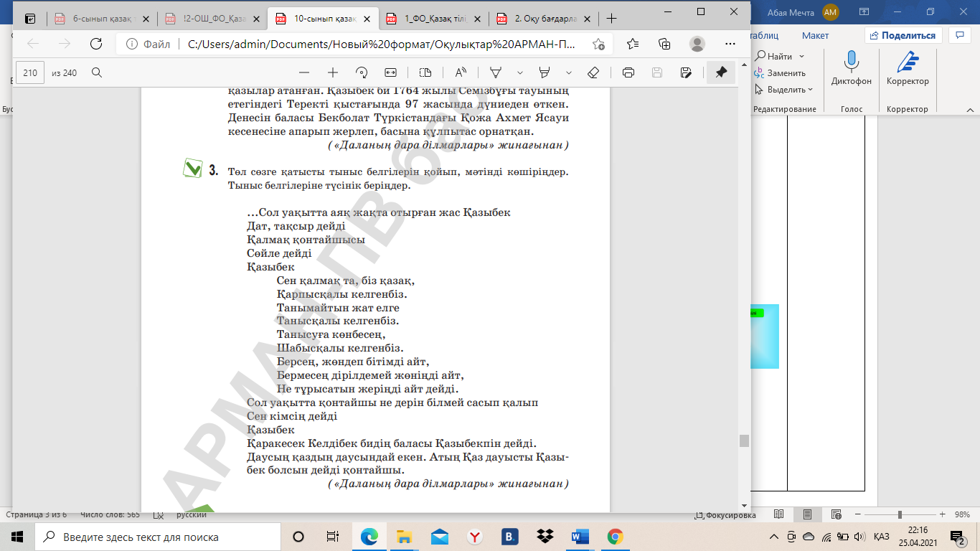The width and height of the screenshot is (980, 551).
Task: Click the Word zoom slider handle
Action: click(x=900, y=514)
